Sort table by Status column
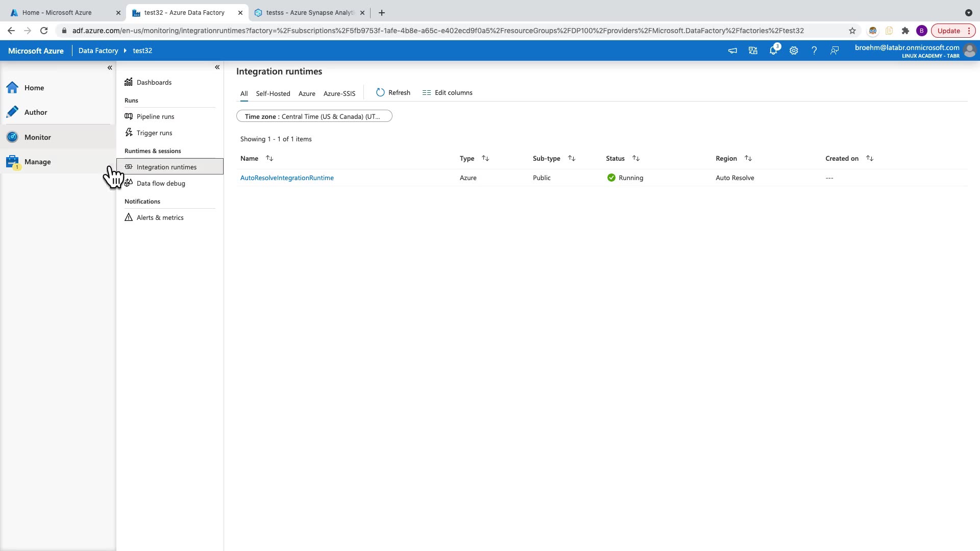Image resolution: width=980 pixels, height=551 pixels. (636, 158)
